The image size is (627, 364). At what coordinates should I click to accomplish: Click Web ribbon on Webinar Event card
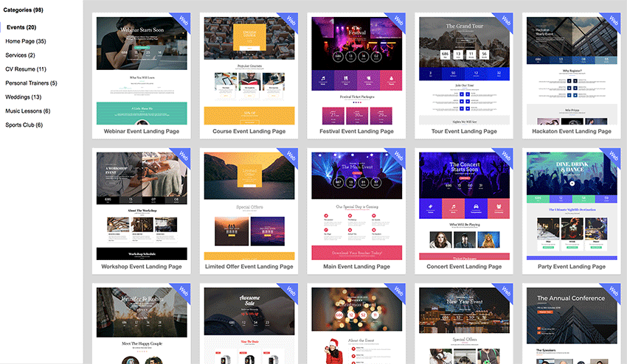pyautogui.click(x=183, y=21)
